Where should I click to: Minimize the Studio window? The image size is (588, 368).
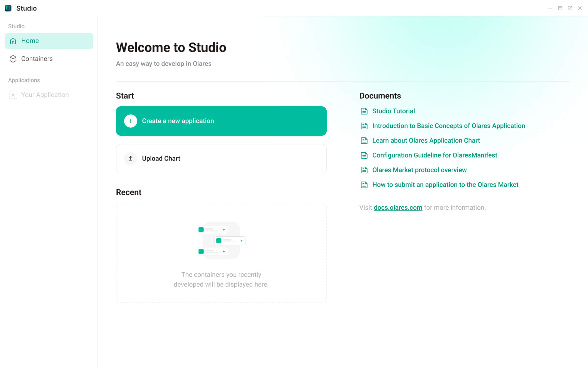550,8
